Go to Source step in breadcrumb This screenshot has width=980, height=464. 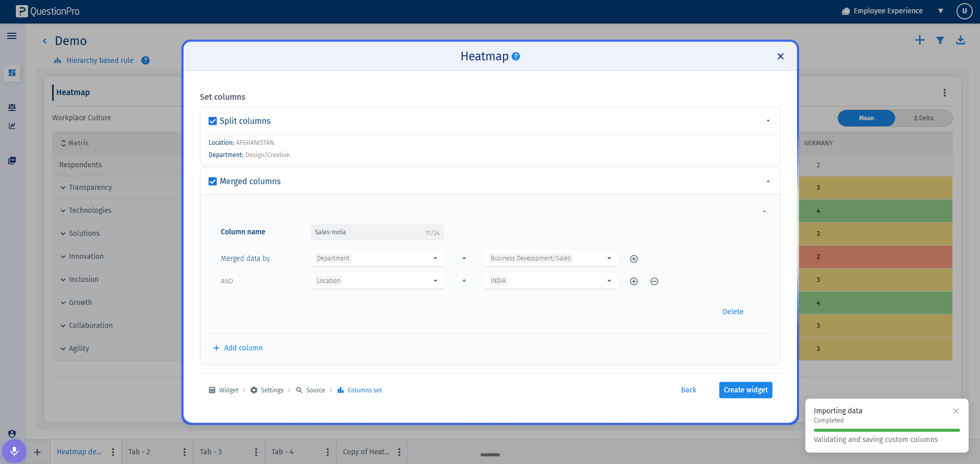pyautogui.click(x=310, y=390)
